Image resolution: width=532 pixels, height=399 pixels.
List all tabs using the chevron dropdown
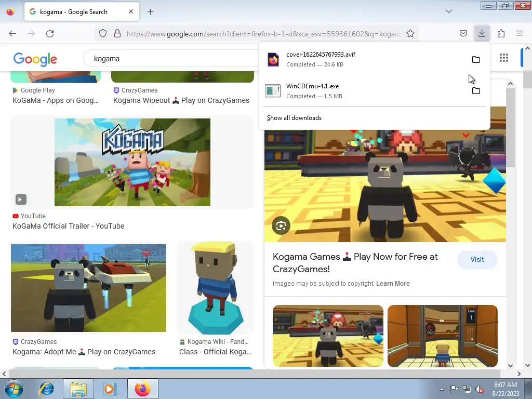click(449, 11)
